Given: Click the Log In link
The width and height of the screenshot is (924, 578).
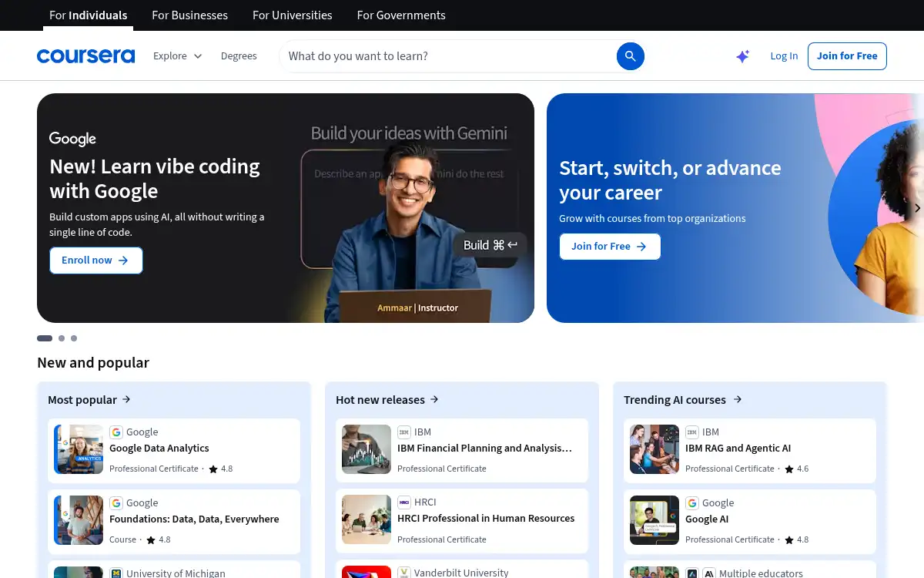Looking at the screenshot, I should pos(784,56).
